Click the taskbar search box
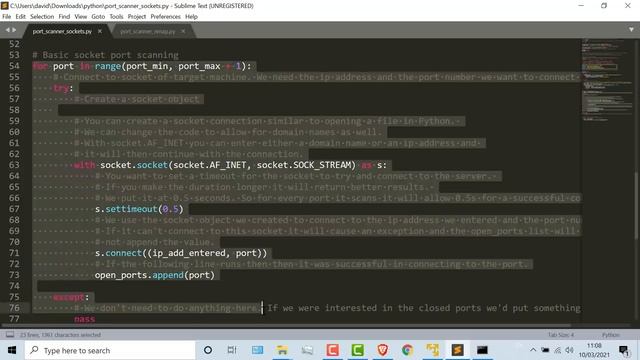Viewport: 640px width, 360px height. click(x=110, y=350)
